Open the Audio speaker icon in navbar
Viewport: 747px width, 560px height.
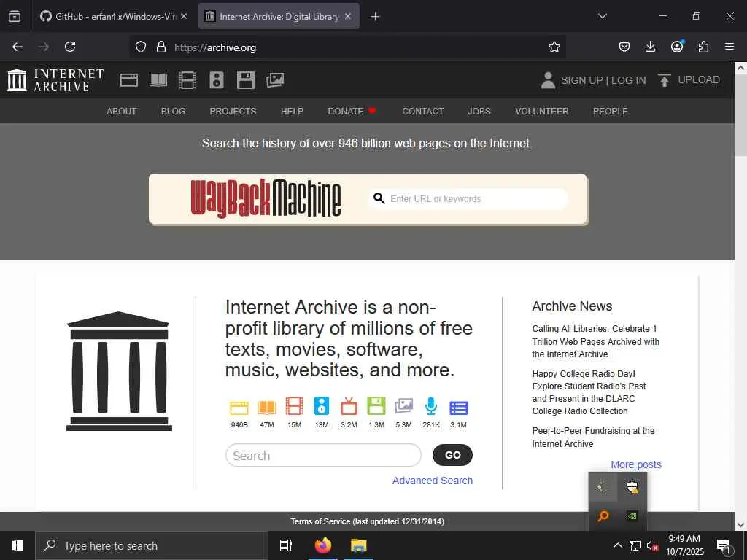[216, 80]
